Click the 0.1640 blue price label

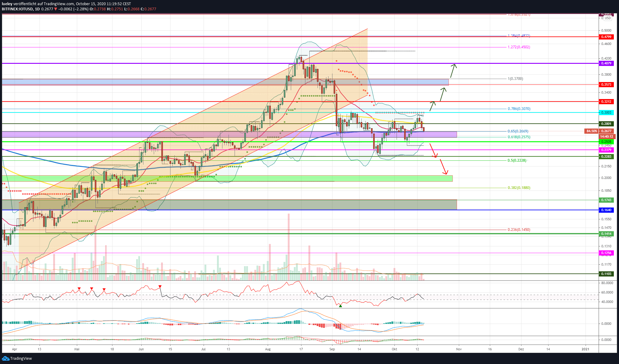pos(606,210)
